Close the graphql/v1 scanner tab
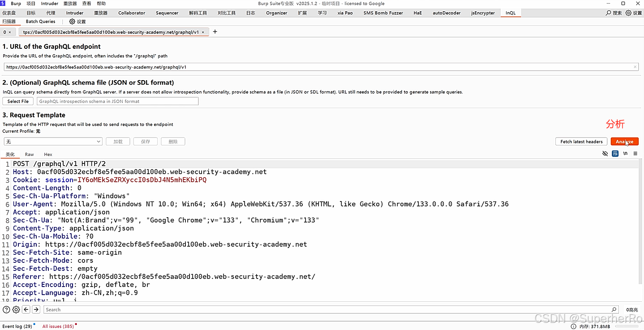644x330 pixels. point(203,32)
